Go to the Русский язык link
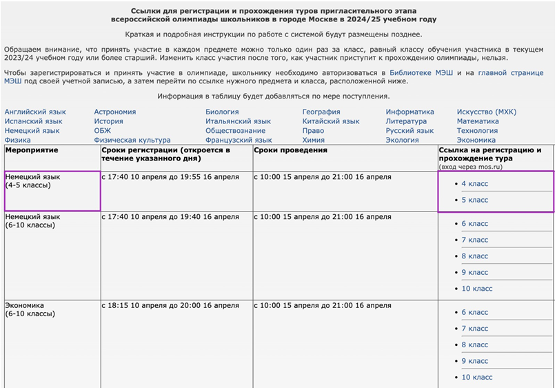Image resolution: width=557 pixels, height=392 pixels. click(x=409, y=130)
